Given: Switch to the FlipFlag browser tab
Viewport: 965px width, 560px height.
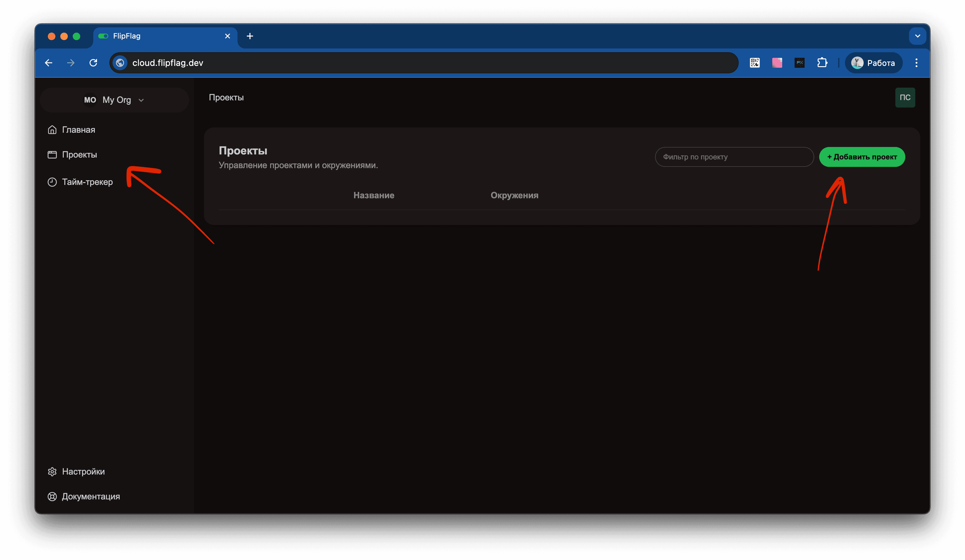Looking at the screenshot, I should pos(161,36).
